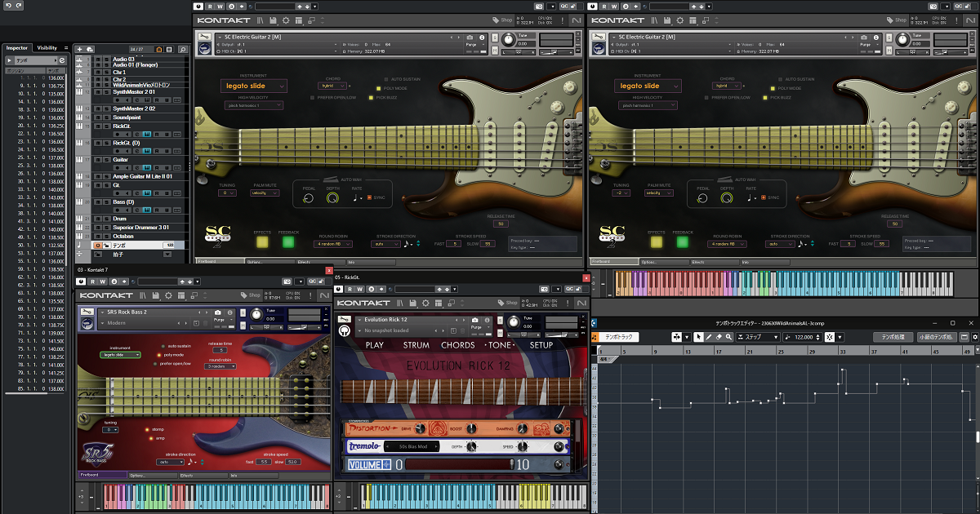
Task: Open STRUM page in Evolution Rick 12
Action: tap(416, 345)
